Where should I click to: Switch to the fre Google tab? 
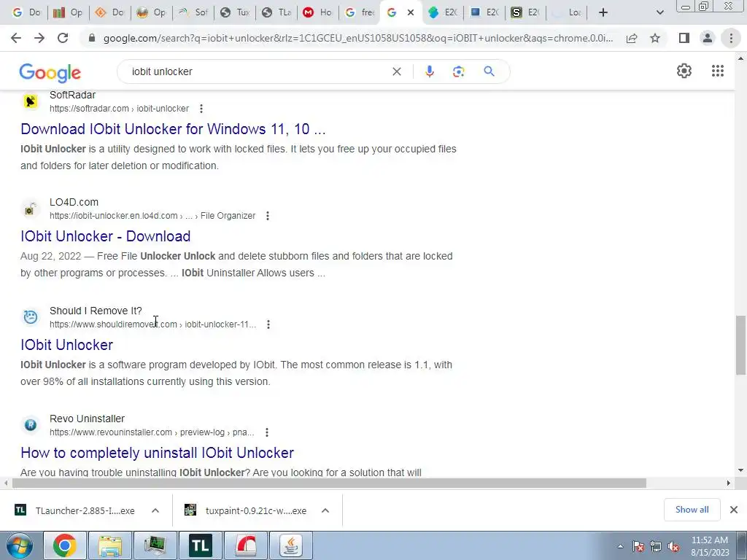coord(359,12)
